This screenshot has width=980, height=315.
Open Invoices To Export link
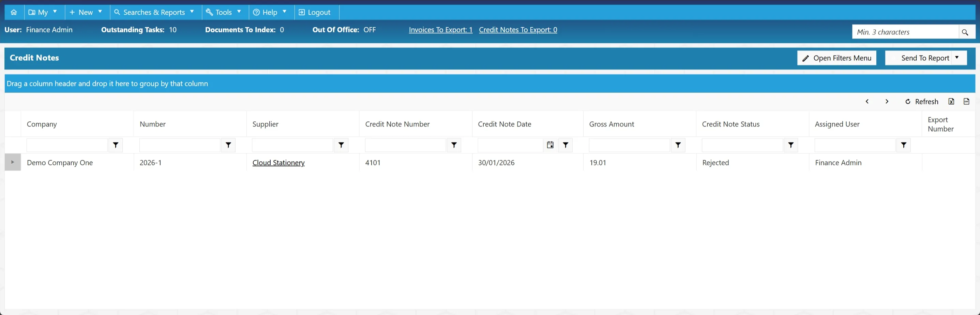tap(440, 30)
